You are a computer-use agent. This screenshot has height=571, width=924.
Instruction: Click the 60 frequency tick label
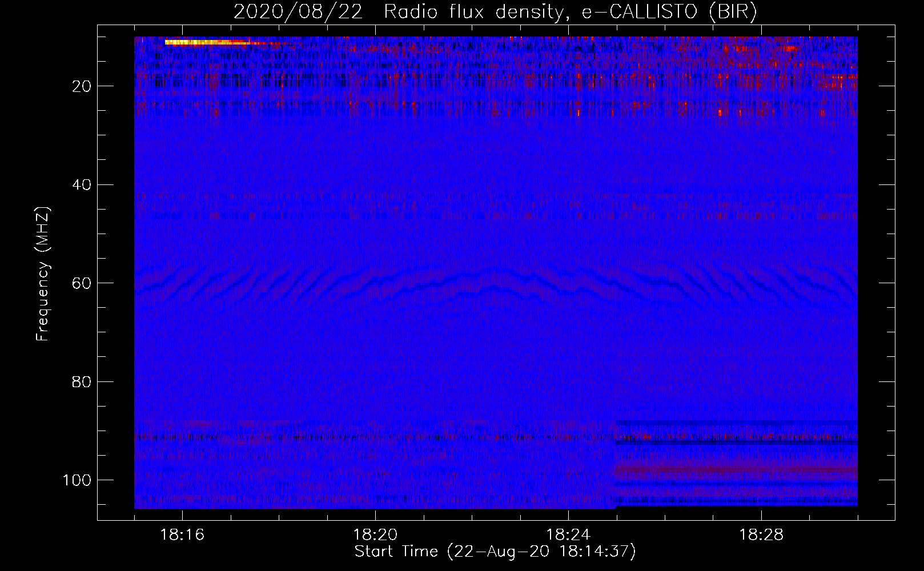click(x=82, y=283)
